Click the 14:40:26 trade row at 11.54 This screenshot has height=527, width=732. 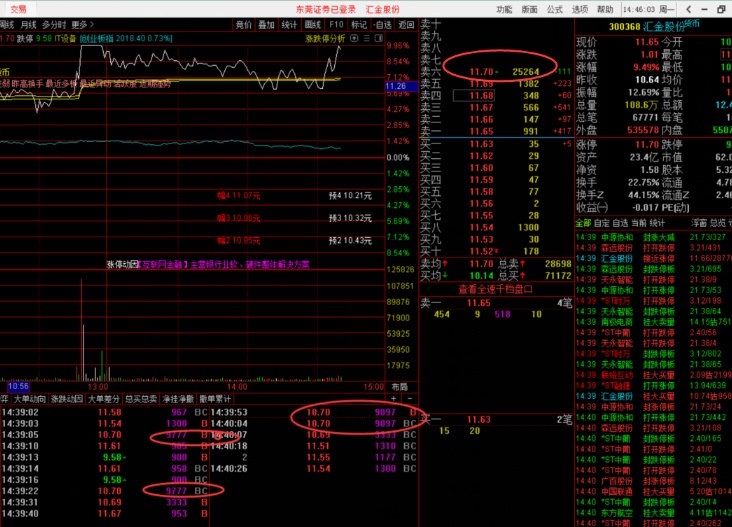coord(313,468)
